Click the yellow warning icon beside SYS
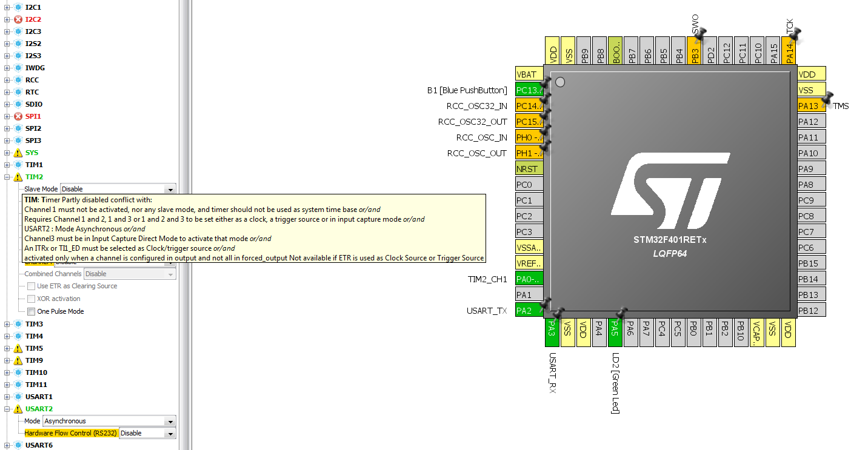The image size is (868, 450). tap(18, 153)
